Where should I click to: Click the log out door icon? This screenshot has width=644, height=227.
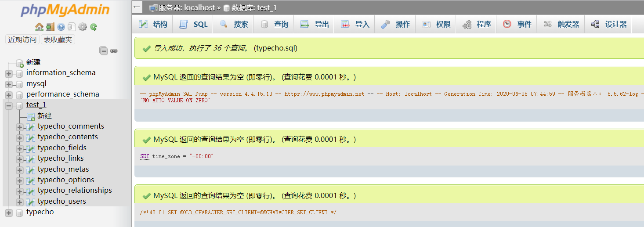(50, 27)
